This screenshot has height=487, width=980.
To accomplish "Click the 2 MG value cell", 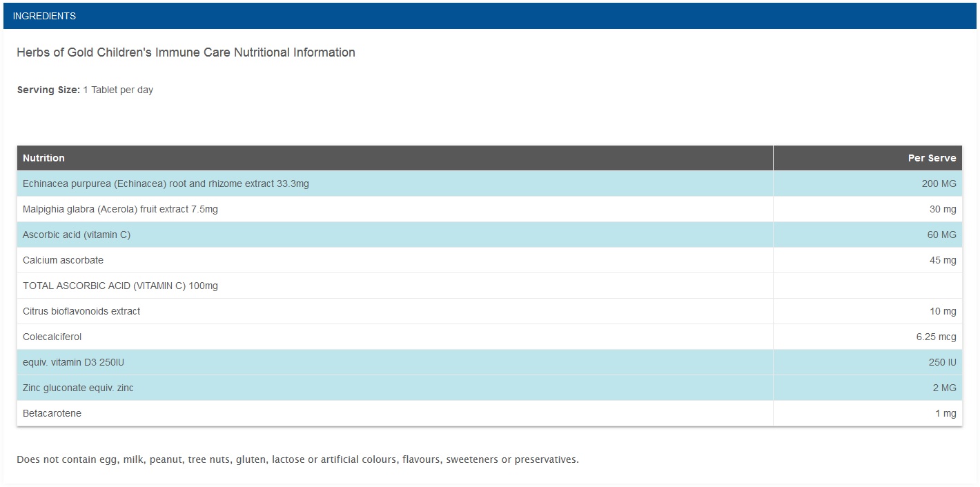I will 868,388.
